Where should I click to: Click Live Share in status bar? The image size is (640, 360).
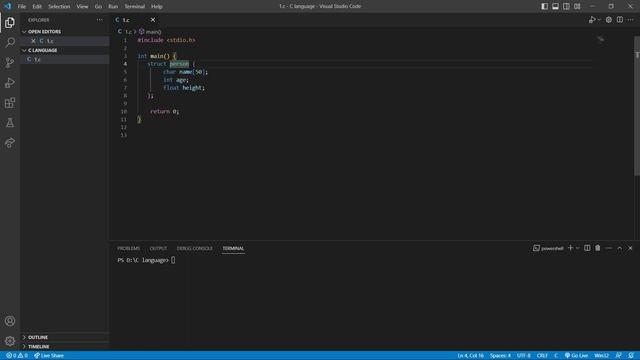point(49,356)
